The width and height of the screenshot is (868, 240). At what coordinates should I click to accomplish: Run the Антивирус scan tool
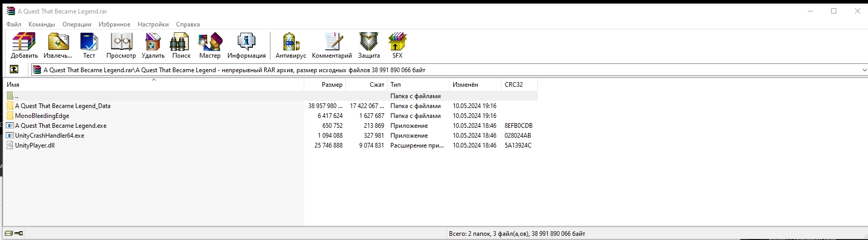pyautogui.click(x=291, y=45)
